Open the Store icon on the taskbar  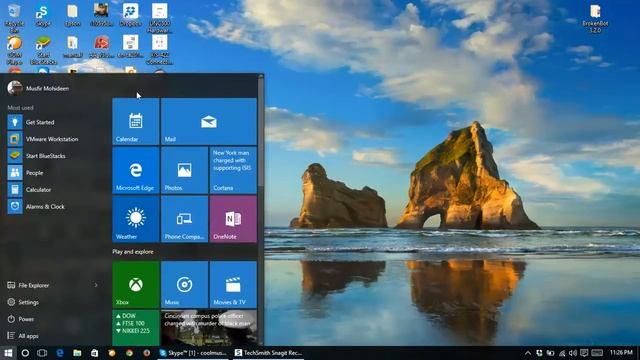tap(94, 353)
